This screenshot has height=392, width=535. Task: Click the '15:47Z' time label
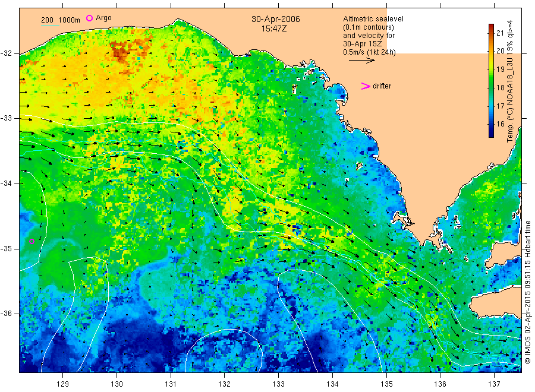click(274, 29)
